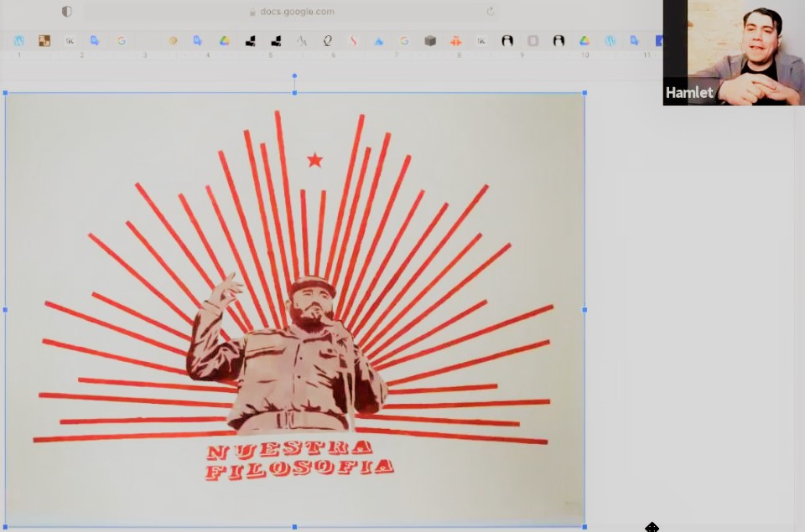
Task: Open the yellow circle favorite icon
Action: tap(173, 40)
